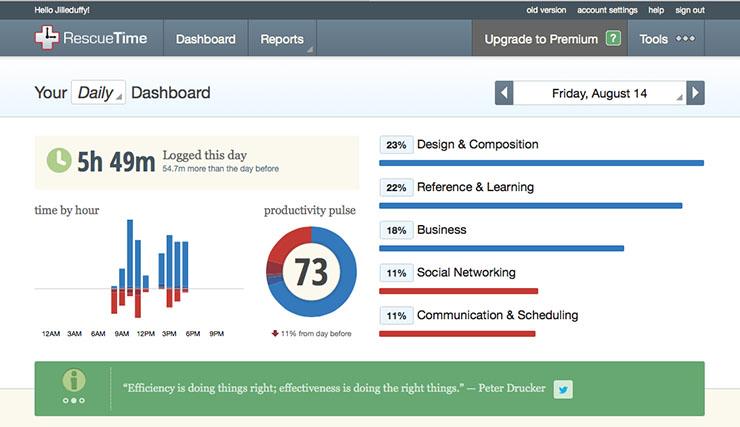Switch to old version link
The height and width of the screenshot is (427, 740).
[x=546, y=10]
